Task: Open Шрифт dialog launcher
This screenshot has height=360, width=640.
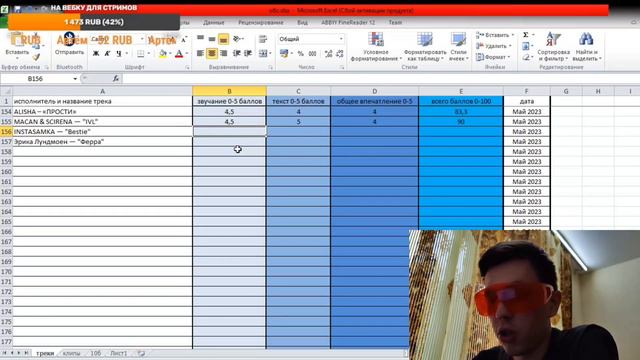Action: (187, 67)
